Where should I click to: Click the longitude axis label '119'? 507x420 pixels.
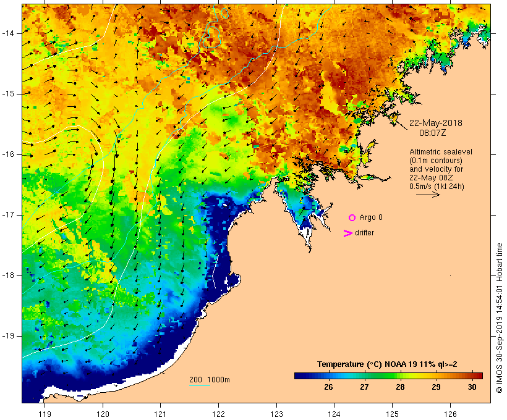[x=45, y=414]
